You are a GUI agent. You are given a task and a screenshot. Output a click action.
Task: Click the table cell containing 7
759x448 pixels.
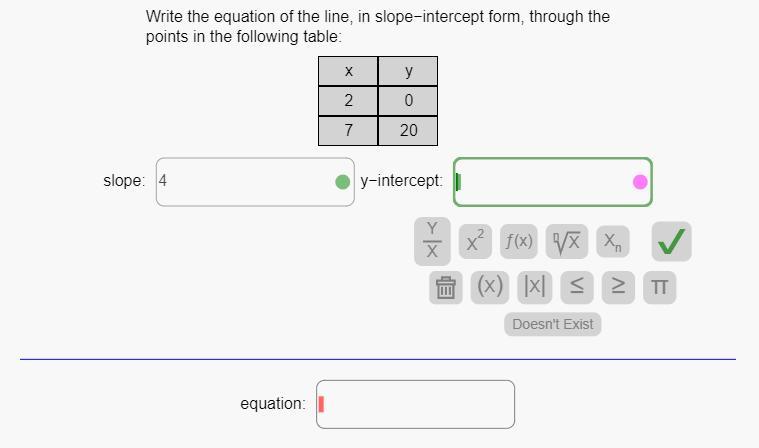[x=348, y=131]
